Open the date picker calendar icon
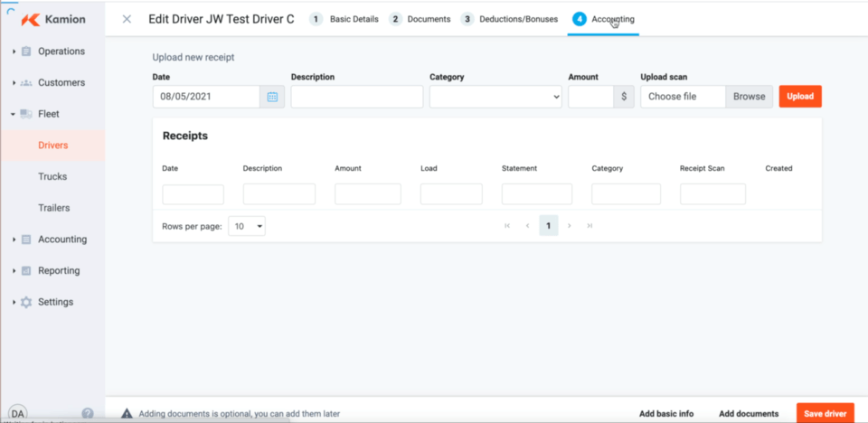 point(272,97)
